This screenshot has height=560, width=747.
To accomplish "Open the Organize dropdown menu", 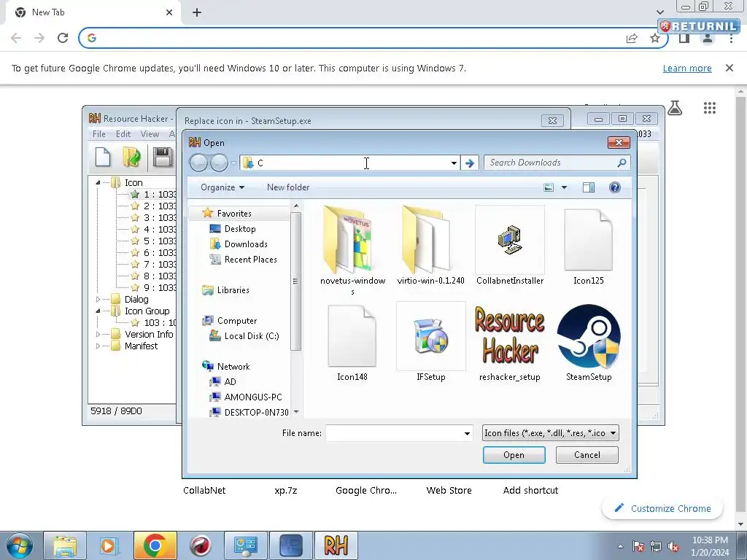I will (222, 187).
